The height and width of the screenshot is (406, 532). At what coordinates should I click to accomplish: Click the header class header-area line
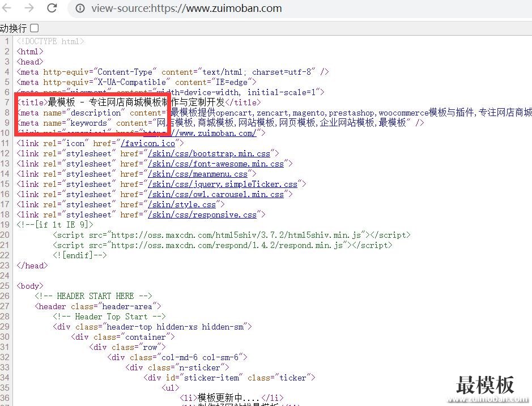tap(97, 306)
